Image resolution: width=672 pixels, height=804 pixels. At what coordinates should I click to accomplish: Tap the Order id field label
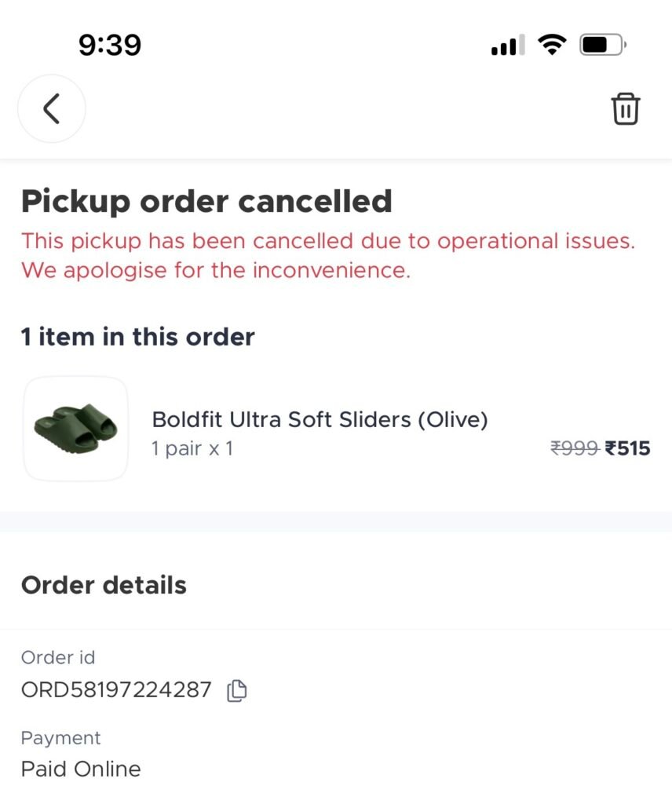coord(58,657)
